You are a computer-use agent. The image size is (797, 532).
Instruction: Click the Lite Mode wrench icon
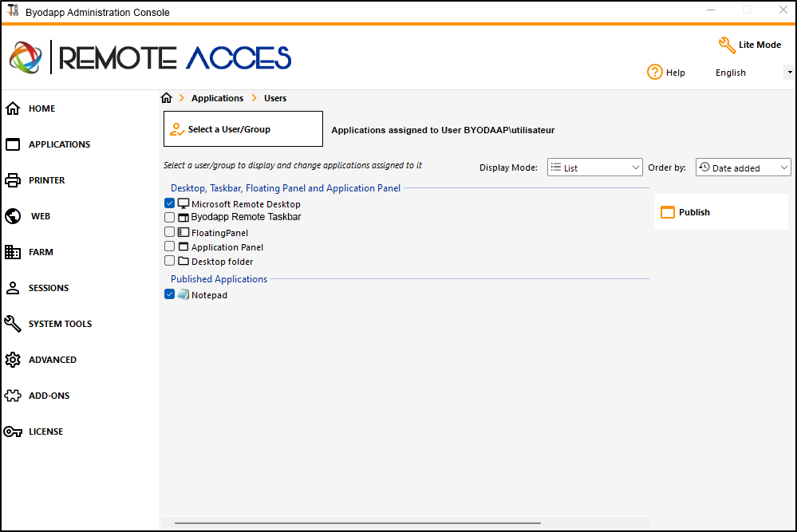coord(726,45)
